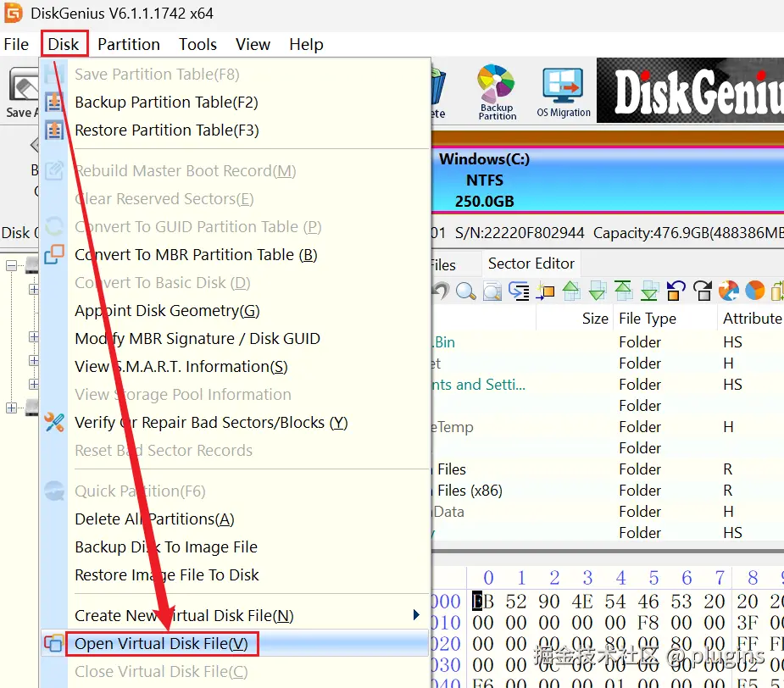Click the black Forward position icon
The height and width of the screenshot is (688, 784).
coord(702,291)
